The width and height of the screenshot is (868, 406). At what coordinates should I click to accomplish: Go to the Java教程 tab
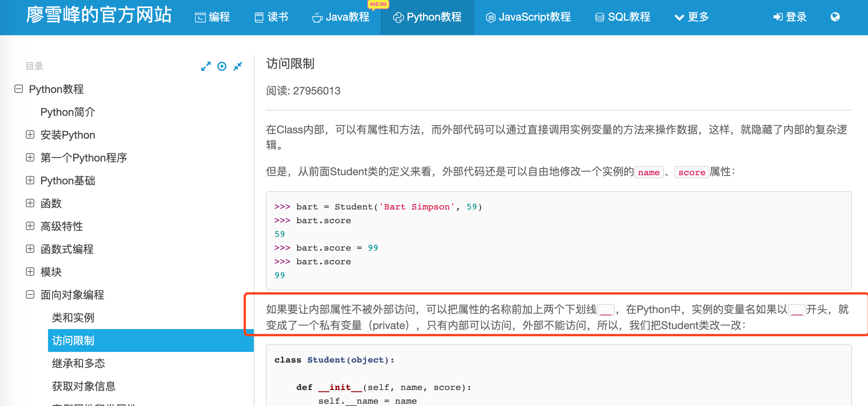click(x=341, y=17)
